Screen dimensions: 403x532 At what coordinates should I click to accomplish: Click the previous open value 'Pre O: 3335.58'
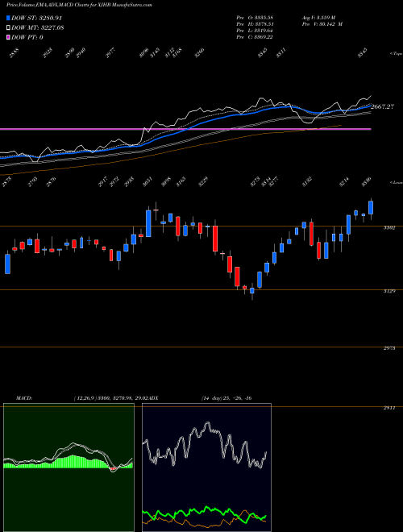pyautogui.click(x=255, y=17)
